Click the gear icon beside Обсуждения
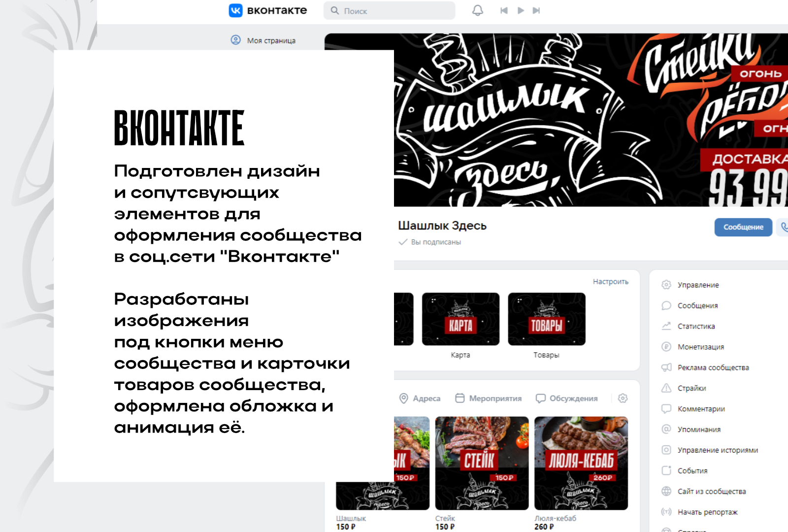The image size is (788, 532). 623,398
